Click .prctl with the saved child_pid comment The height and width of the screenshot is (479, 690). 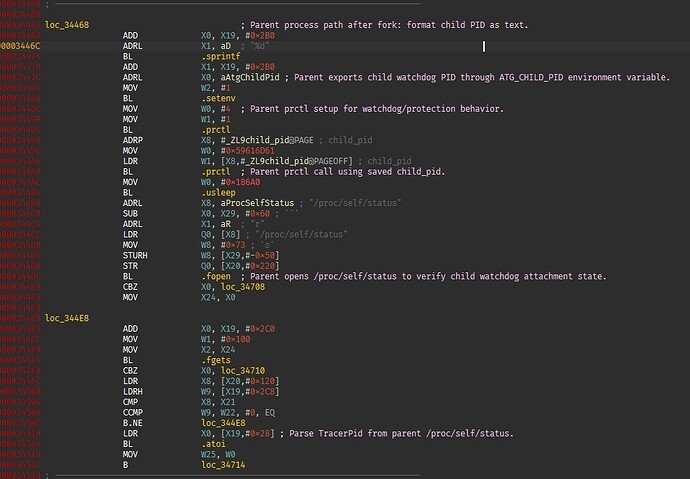click(216, 172)
